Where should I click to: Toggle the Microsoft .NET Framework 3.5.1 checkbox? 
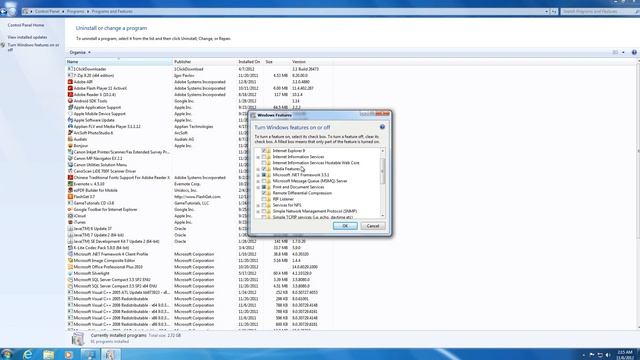(264, 175)
